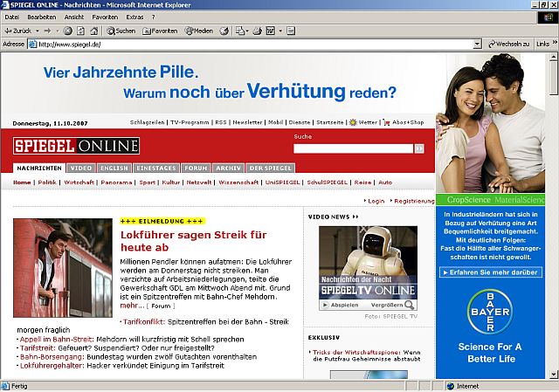
Task: Switch to the DER SPIEGEL tab
Action: point(271,168)
